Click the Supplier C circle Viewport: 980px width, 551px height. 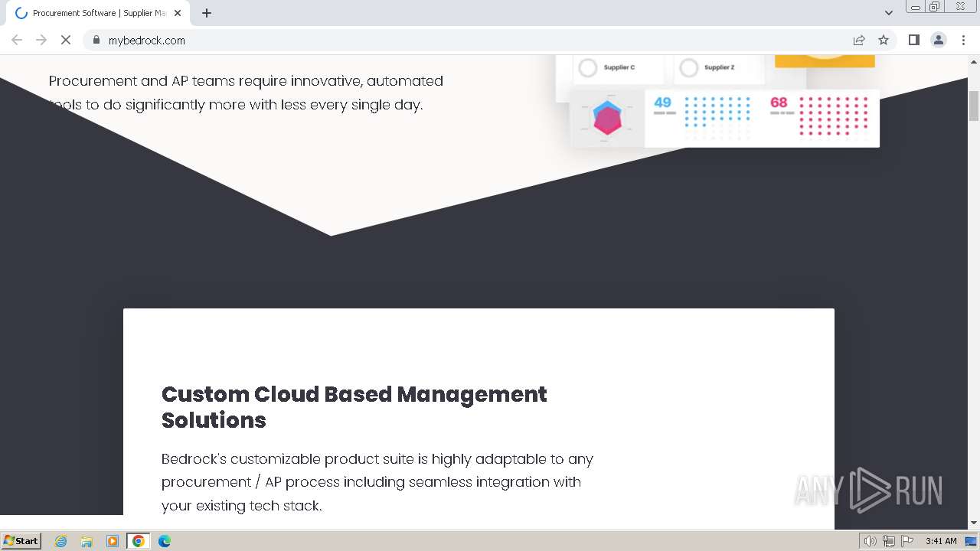tap(588, 68)
